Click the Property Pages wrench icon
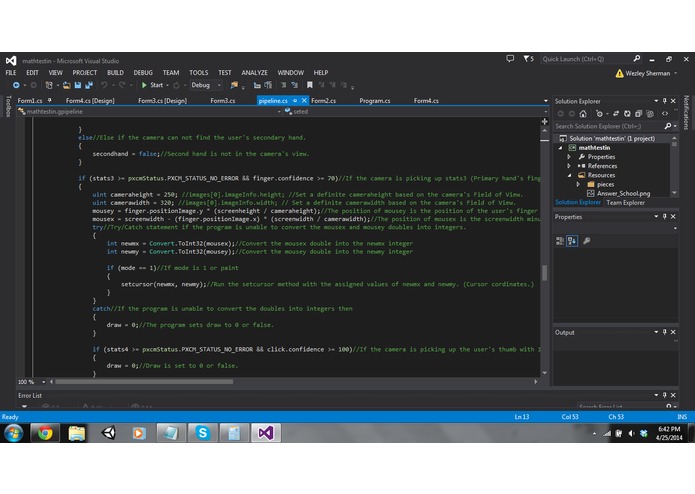 (x=586, y=241)
